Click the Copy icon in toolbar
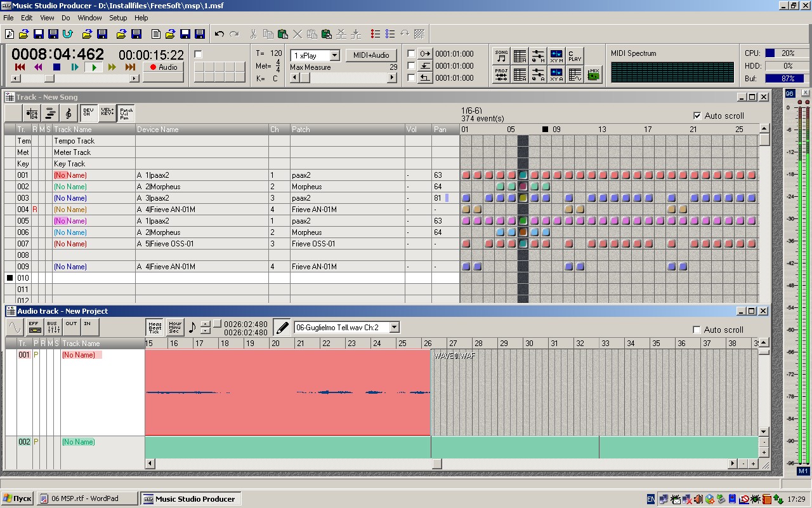 268,34
